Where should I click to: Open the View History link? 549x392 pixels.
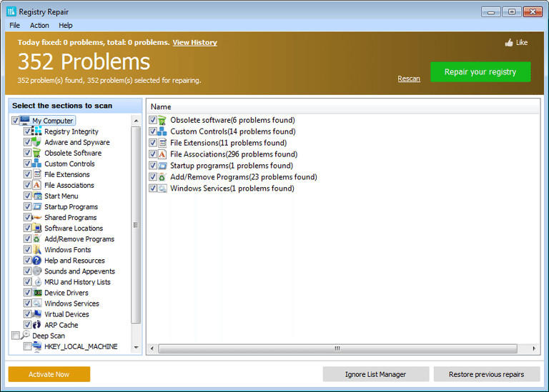194,42
